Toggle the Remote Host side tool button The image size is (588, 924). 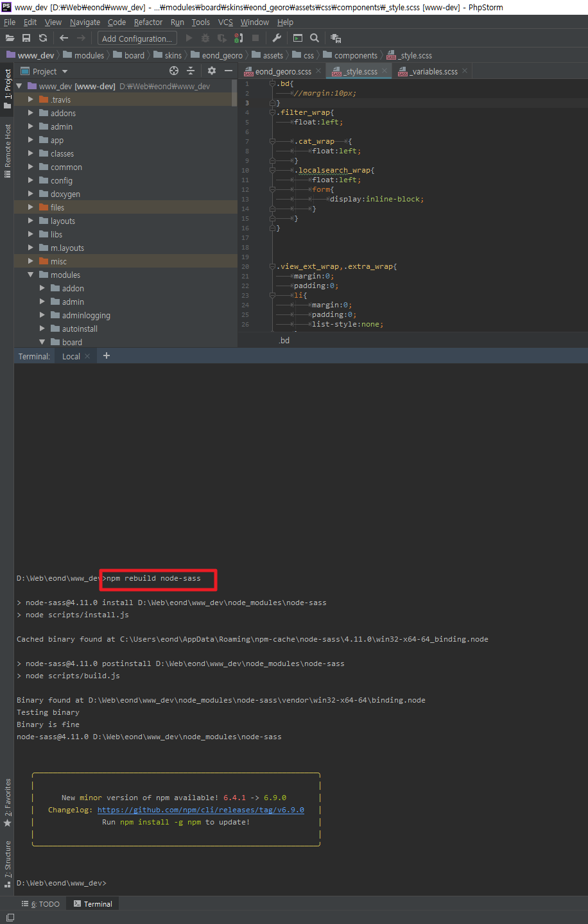click(7, 151)
